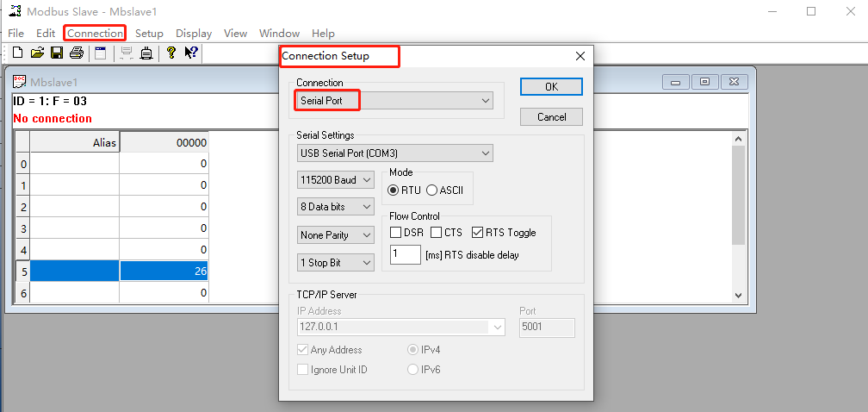Click the Save floppy disk icon
This screenshot has width=868, height=412.
click(x=57, y=53)
